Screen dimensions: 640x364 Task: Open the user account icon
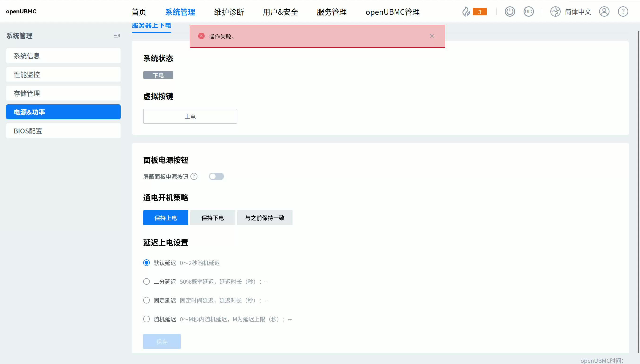[604, 11]
